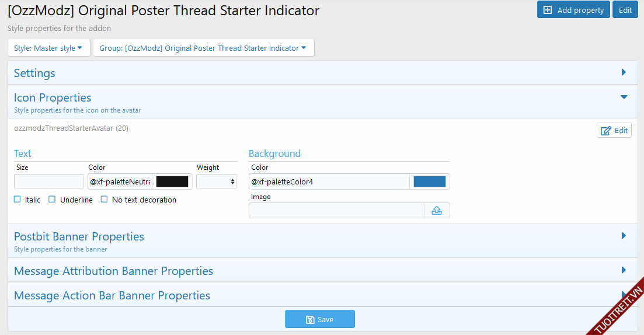Click the pencil icon on Edit button
Image resolution: width=644 pixels, height=335 pixels.
tap(606, 130)
